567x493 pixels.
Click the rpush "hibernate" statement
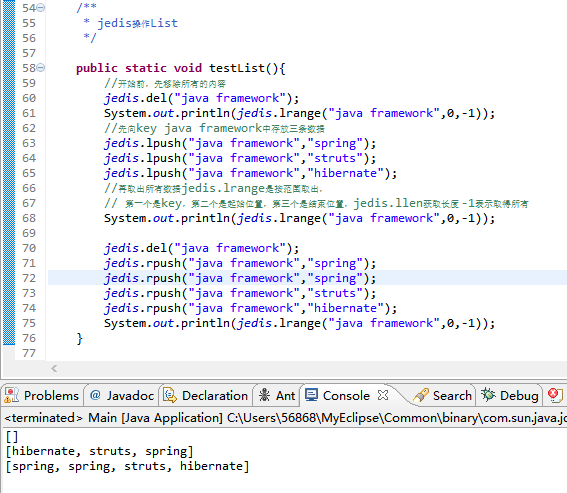(x=251, y=308)
